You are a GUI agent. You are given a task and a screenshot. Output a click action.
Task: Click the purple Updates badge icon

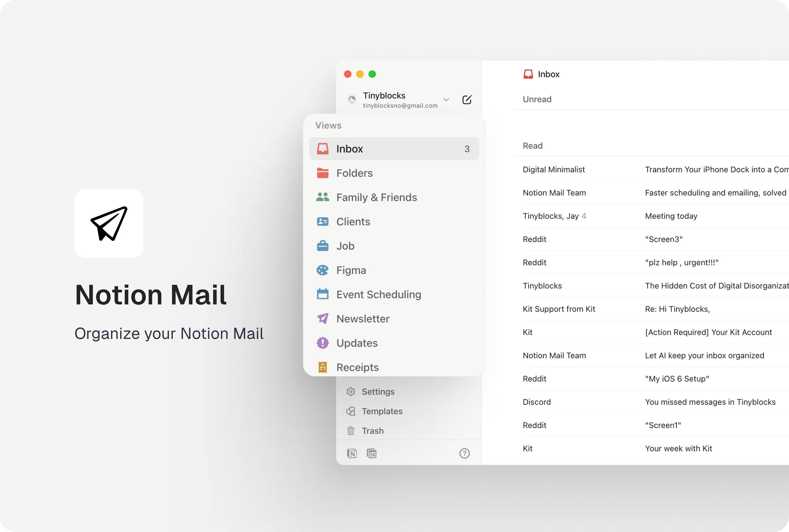323,343
